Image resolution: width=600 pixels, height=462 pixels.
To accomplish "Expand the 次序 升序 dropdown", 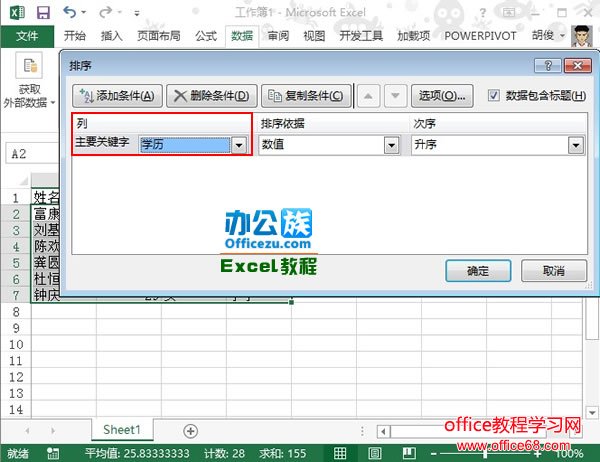I will [x=576, y=145].
